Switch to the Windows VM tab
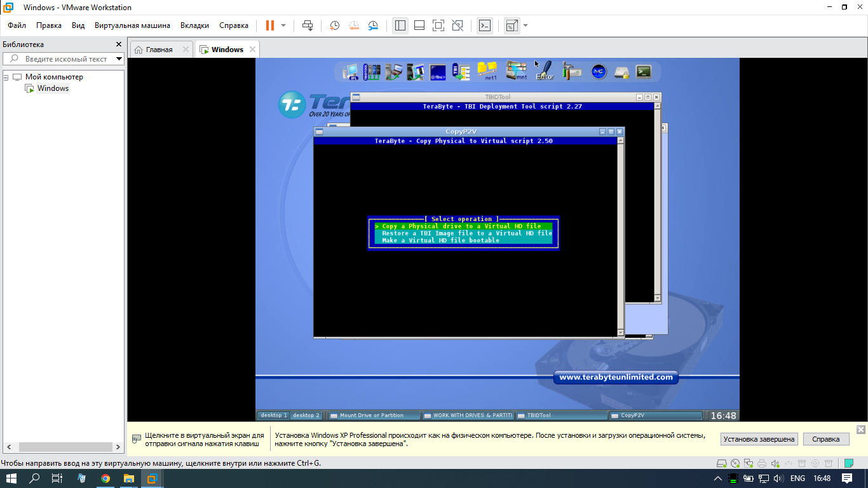The image size is (868, 488). [227, 50]
